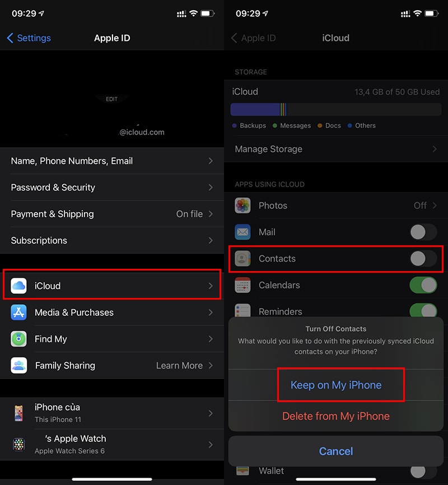Tap the 13,4 GB of 50 GB Used text

click(397, 92)
